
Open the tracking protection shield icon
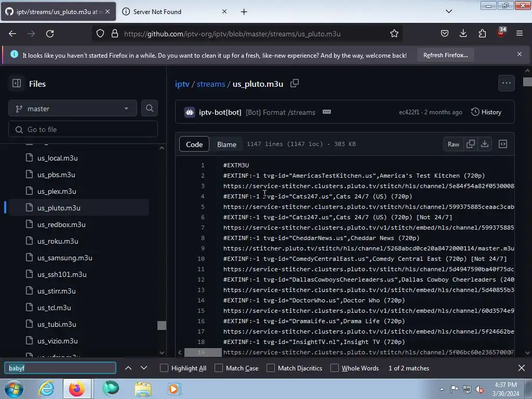[x=100, y=34]
